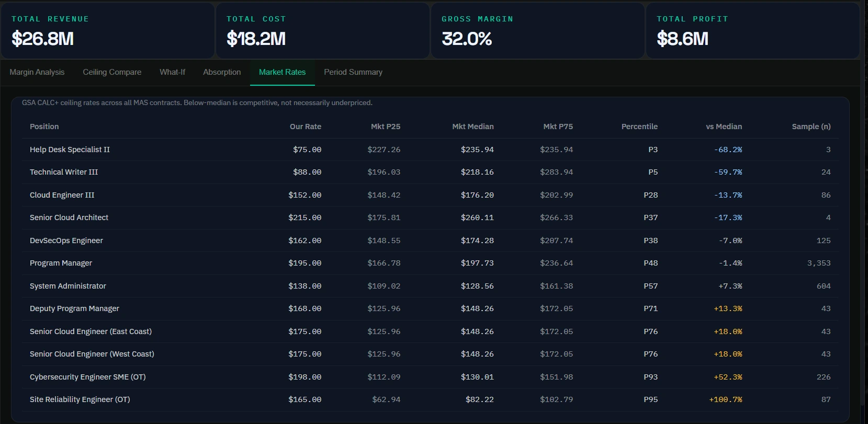
Task: Click the Total Profit $8.6M card
Action: tap(753, 31)
